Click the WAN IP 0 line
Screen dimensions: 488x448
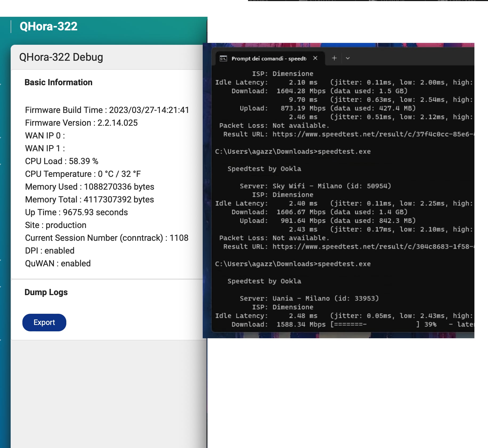tap(45, 136)
